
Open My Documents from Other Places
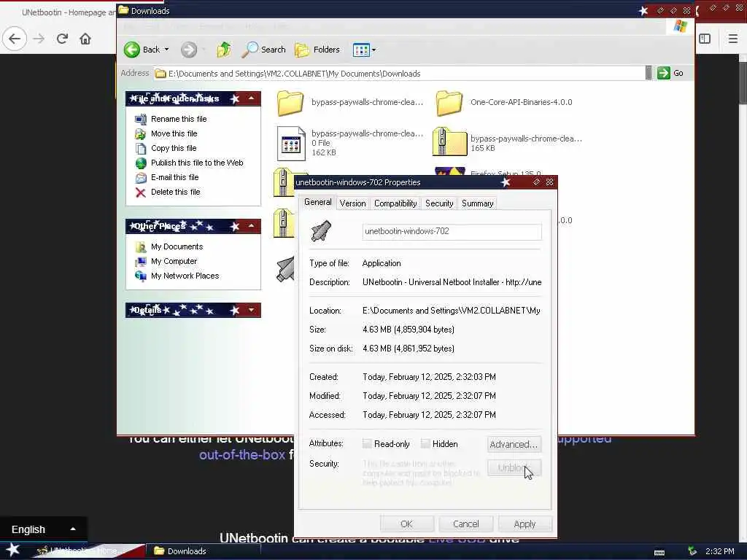(x=177, y=246)
